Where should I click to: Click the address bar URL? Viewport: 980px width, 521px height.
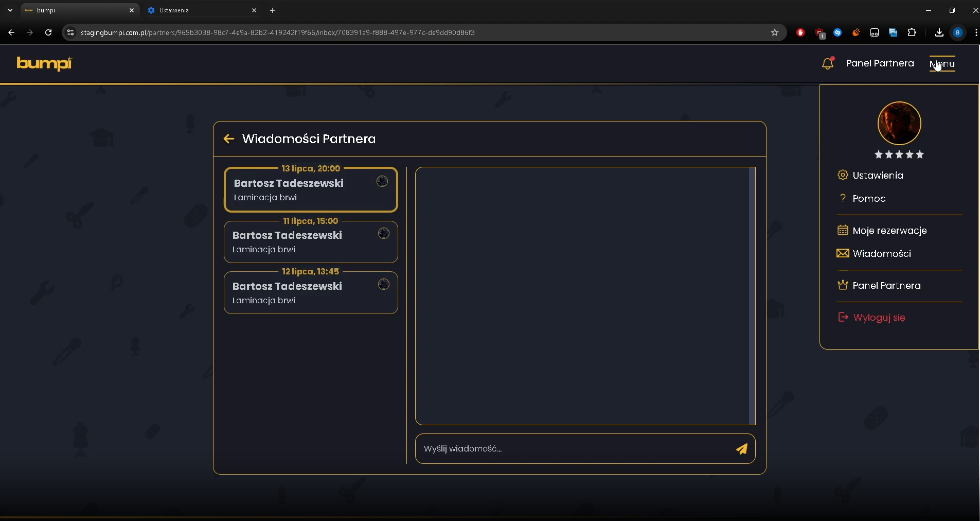(x=278, y=32)
